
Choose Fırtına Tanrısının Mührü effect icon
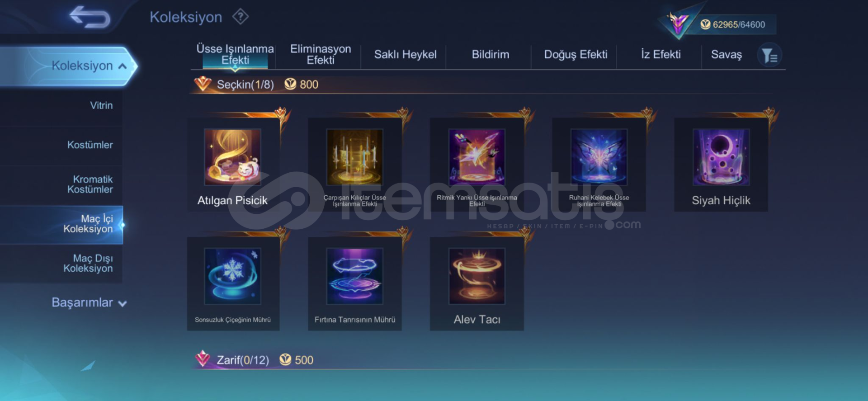(355, 276)
